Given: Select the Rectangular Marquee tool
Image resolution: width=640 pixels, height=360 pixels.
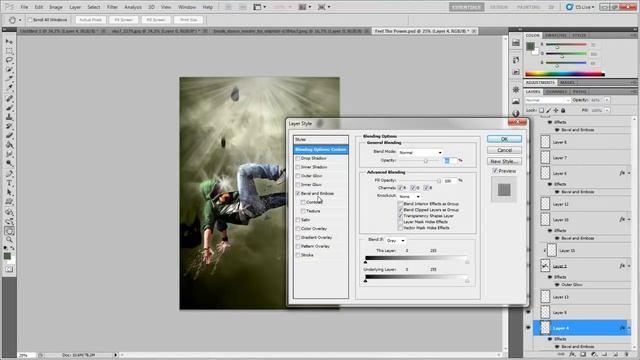Looking at the screenshot, I should coord(9,51).
